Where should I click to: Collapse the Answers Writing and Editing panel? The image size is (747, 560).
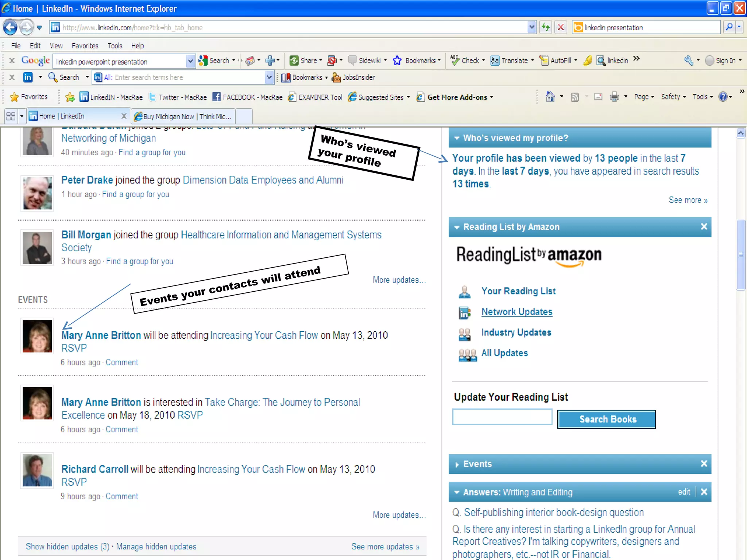click(x=456, y=492)
